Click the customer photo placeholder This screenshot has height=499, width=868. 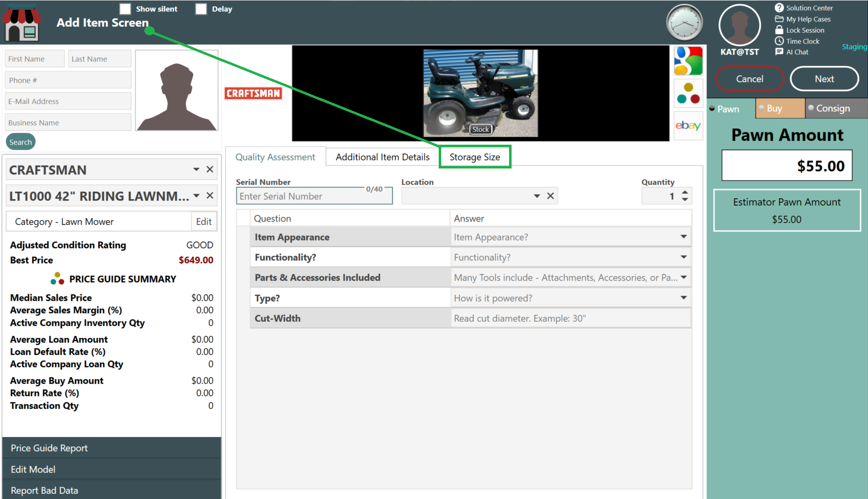[177, 90]
